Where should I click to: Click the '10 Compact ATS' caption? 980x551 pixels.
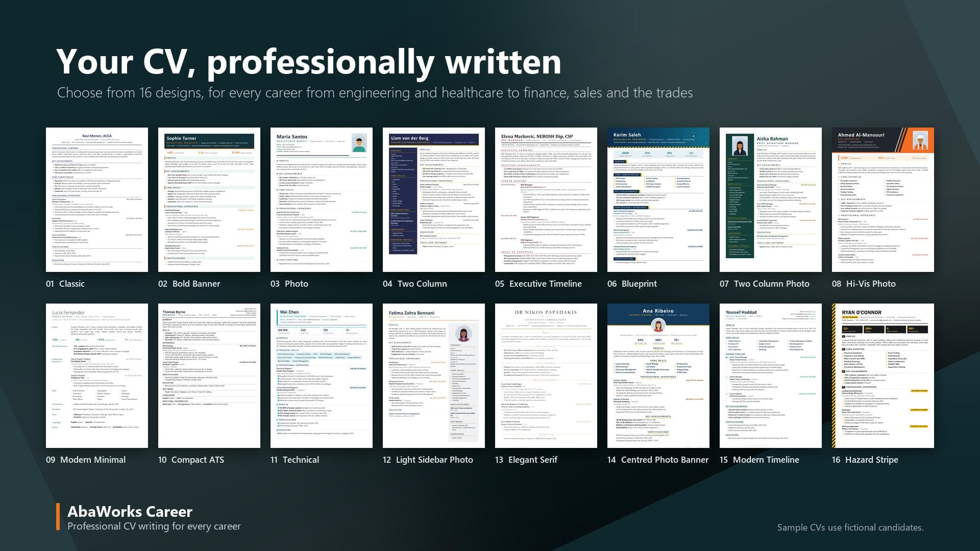pos(191,460)
